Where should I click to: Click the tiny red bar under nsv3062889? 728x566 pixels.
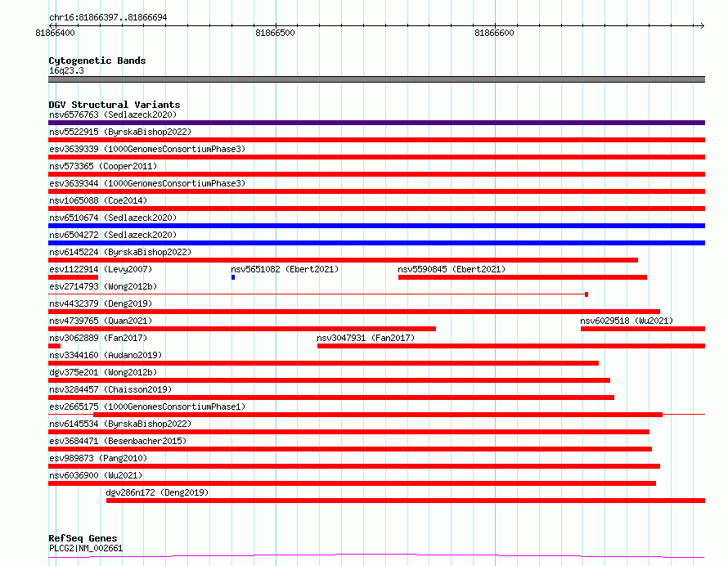(x=54, y=346)
